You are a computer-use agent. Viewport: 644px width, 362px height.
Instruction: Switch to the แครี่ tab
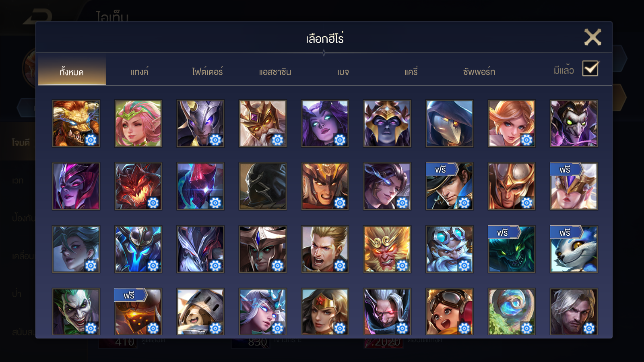point(411,72)
